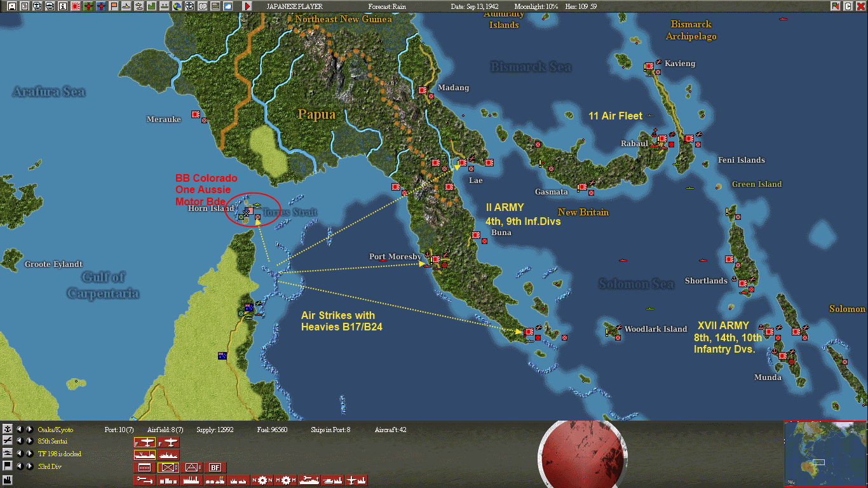Open the Osaka/Kyoto base link

pos(55,430)
